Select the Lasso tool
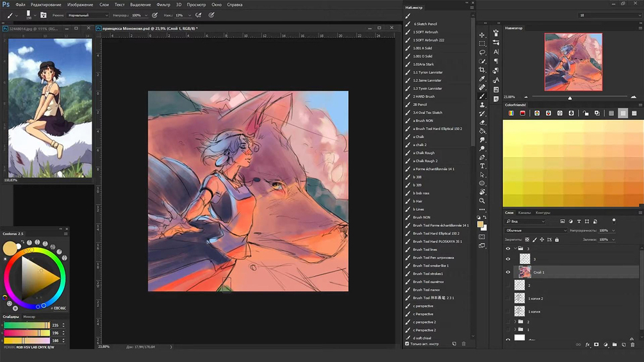This screenshot has width=644, height=362. [x=482, y=53]
